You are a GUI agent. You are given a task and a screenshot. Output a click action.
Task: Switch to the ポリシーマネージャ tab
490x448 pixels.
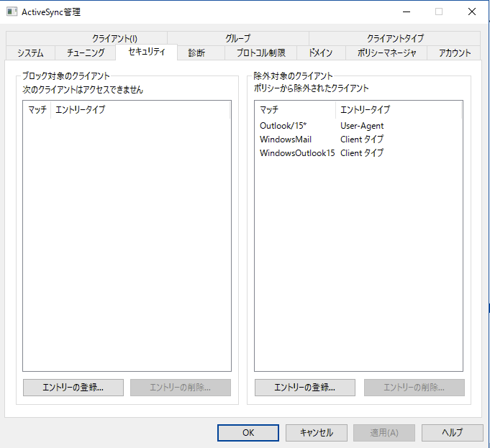point(386,52)
